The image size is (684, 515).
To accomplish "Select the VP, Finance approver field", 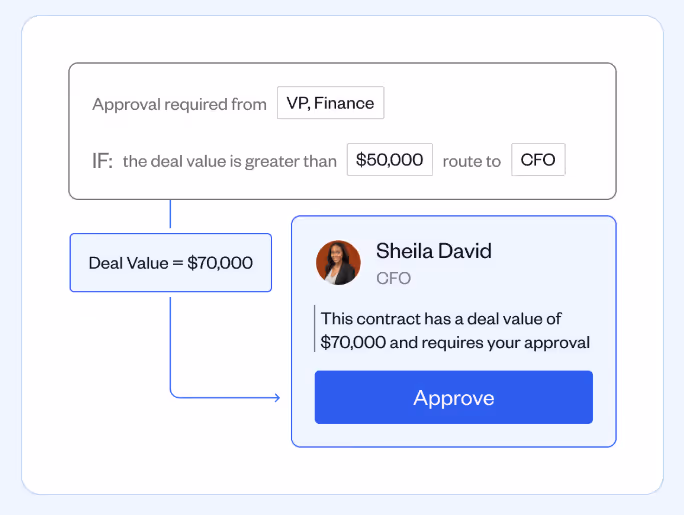I will click(331, 103).
